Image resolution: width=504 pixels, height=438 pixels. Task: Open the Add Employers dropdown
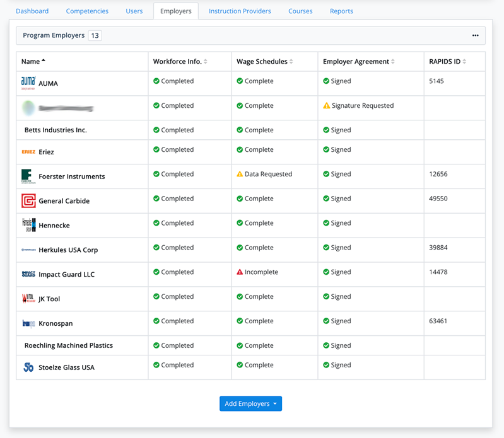[250, 403]
